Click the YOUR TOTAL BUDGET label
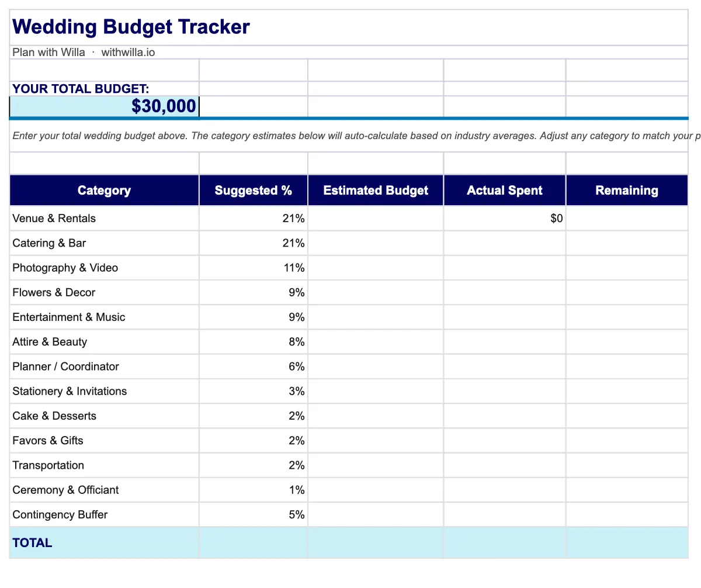Viewport: 701px width, 588px height. pyautogui.click(x=81, y=89)
